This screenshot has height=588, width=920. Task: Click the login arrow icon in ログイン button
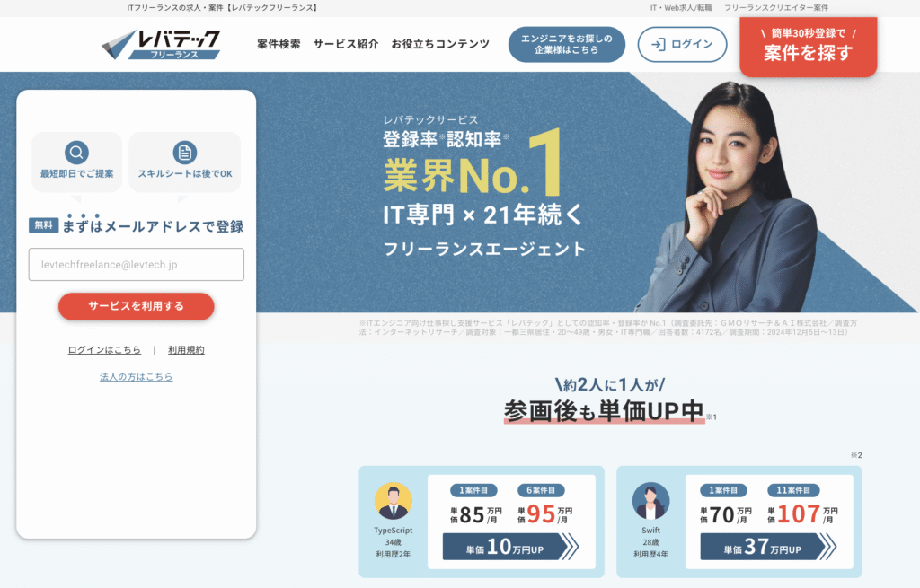(x=659, y=44)
